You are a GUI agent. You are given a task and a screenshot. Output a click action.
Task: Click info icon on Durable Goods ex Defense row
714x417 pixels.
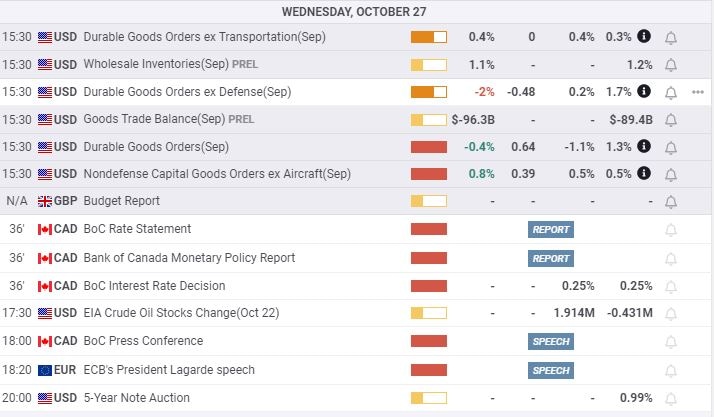tap(644, 92)
